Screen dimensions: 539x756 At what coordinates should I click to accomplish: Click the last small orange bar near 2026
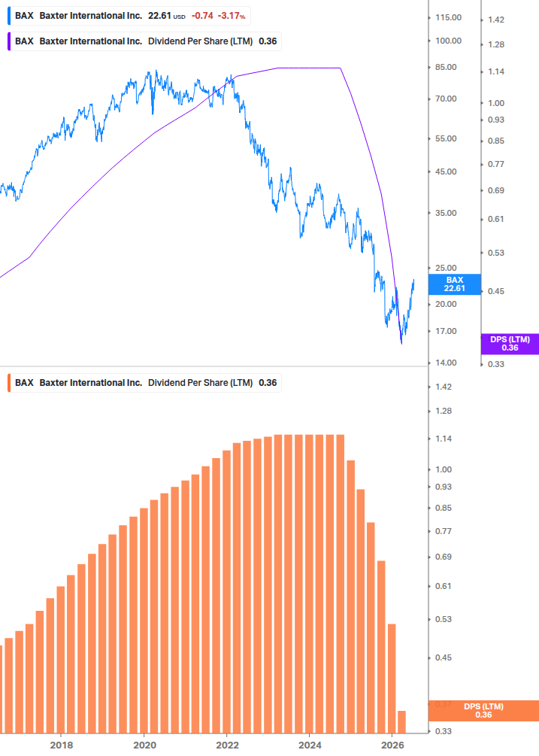[401, 721]
